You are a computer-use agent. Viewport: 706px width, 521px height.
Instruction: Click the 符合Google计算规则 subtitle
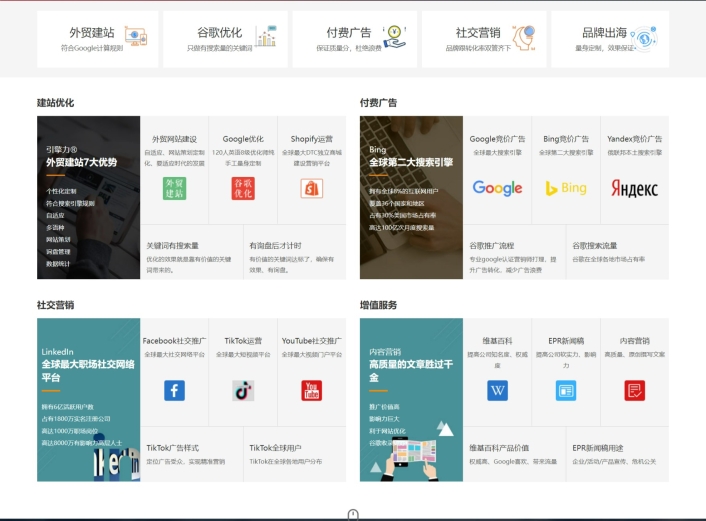[x=92, y=48]
